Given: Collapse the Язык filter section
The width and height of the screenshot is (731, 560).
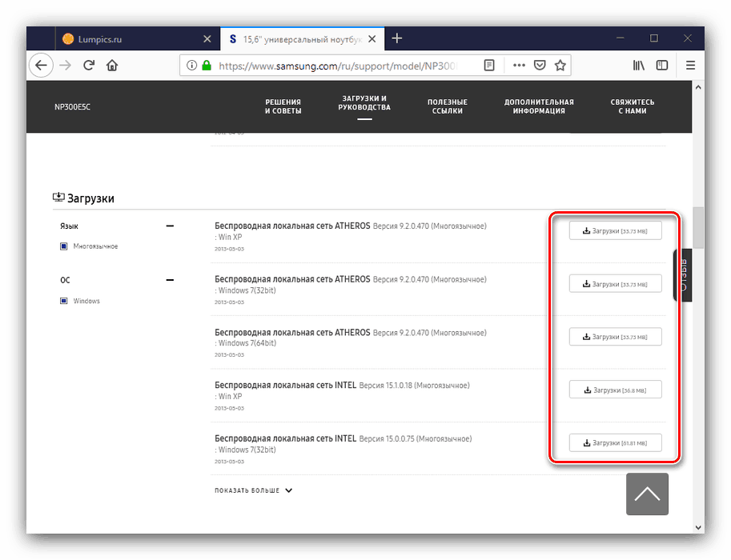Looking at the screenshot, I should pyautogui.click(x=170, y=226).
